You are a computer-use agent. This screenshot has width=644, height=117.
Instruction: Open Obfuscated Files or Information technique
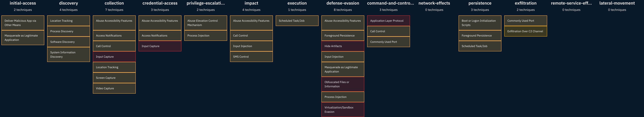[343, 84]
